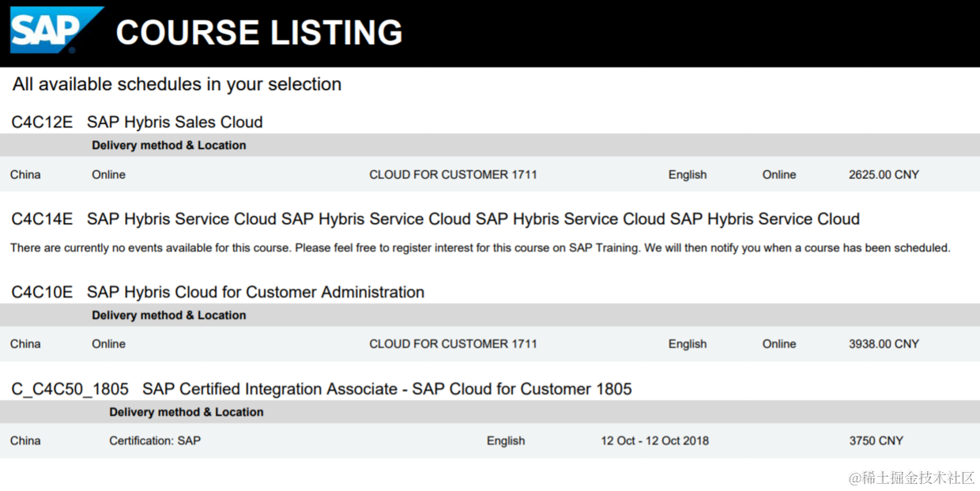Click All available schedules in your selection heading

pyautogui.click(x=177, y=85)
